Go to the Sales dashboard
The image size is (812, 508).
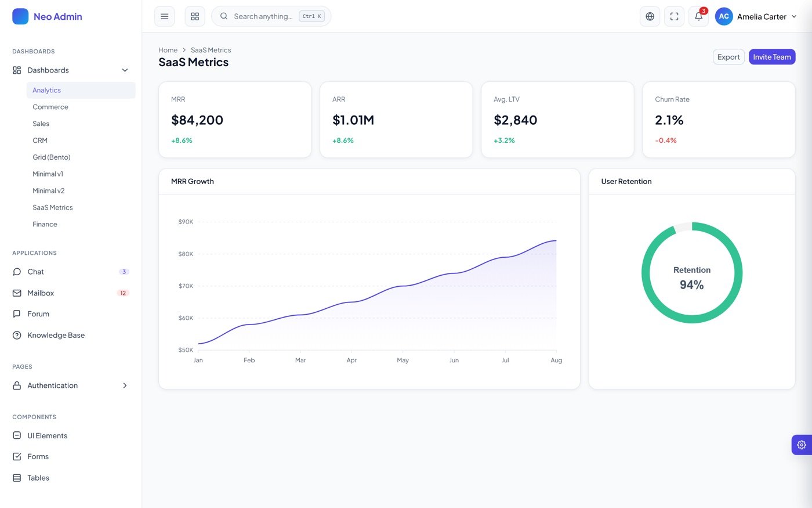[81, 124]
